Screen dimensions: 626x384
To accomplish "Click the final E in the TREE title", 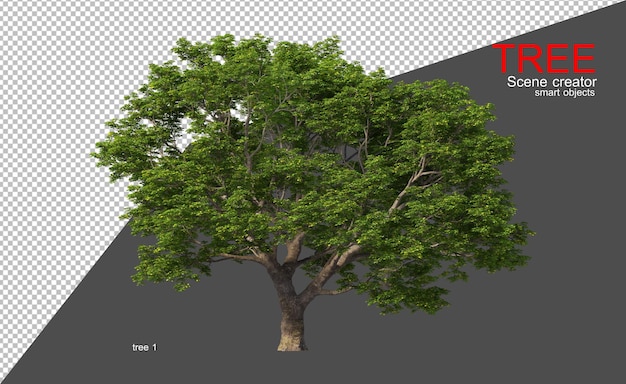I will (x=584, y=58).
